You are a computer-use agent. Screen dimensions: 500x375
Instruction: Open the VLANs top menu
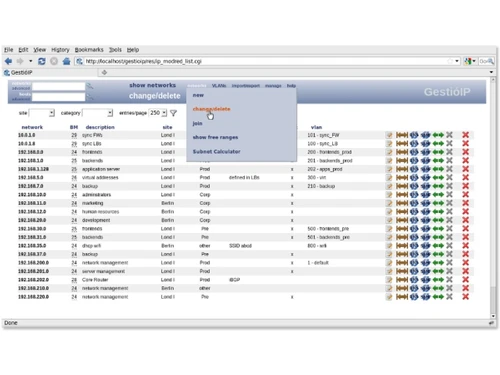click(219, 86)
